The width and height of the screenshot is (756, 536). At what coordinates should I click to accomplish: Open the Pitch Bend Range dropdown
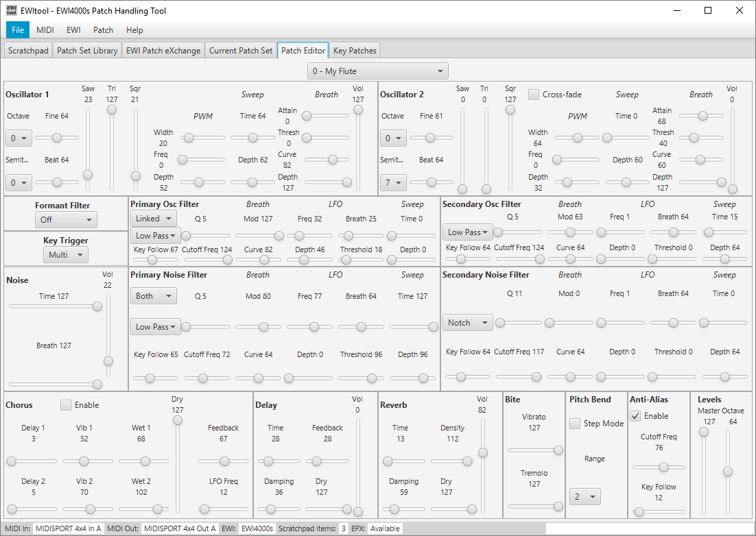click(x=584, y=496)
